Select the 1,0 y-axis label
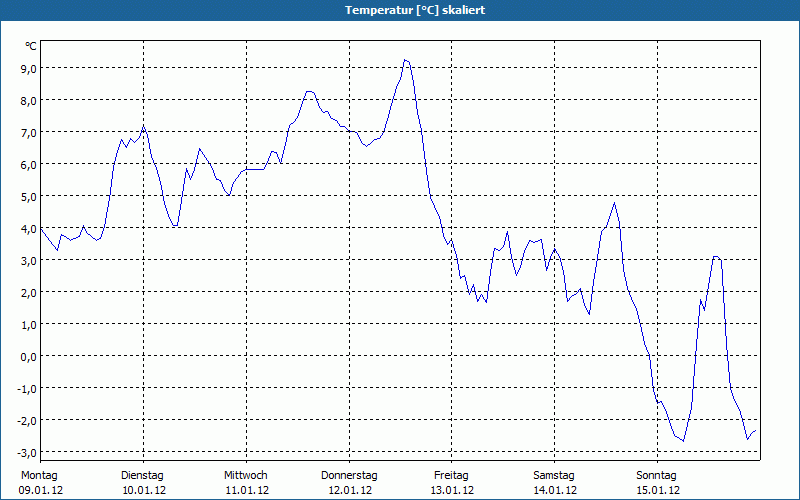 pyautogui.click(x=28, y=324)
